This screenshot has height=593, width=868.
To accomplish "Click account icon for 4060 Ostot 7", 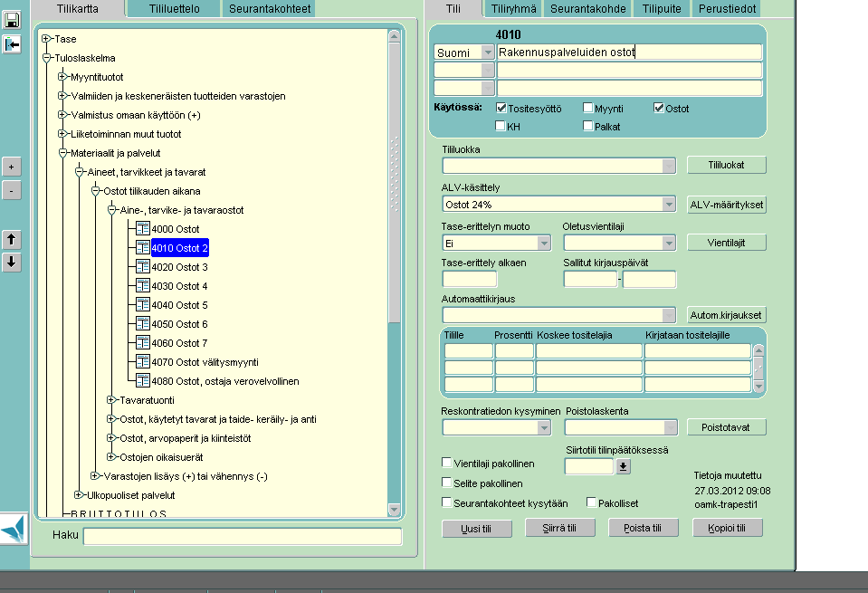I will [143, 342].
